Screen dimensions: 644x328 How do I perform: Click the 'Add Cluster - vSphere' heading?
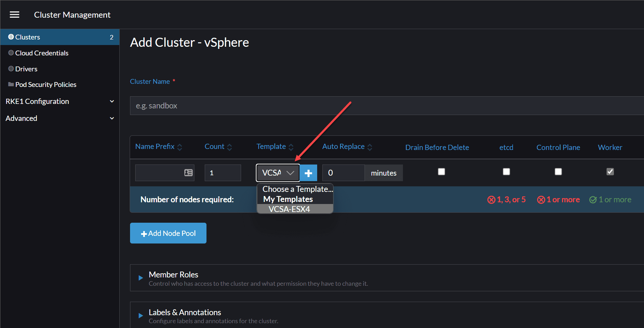190,42
